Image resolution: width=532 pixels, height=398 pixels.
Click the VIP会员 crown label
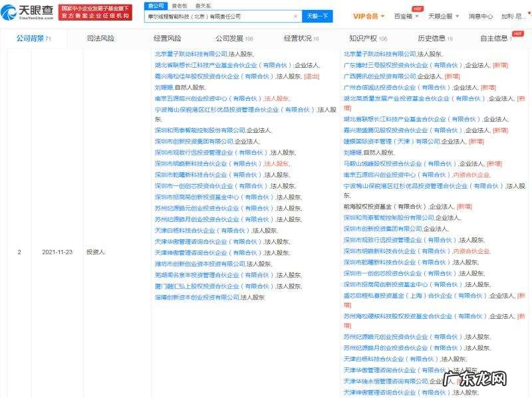point(364,16)
